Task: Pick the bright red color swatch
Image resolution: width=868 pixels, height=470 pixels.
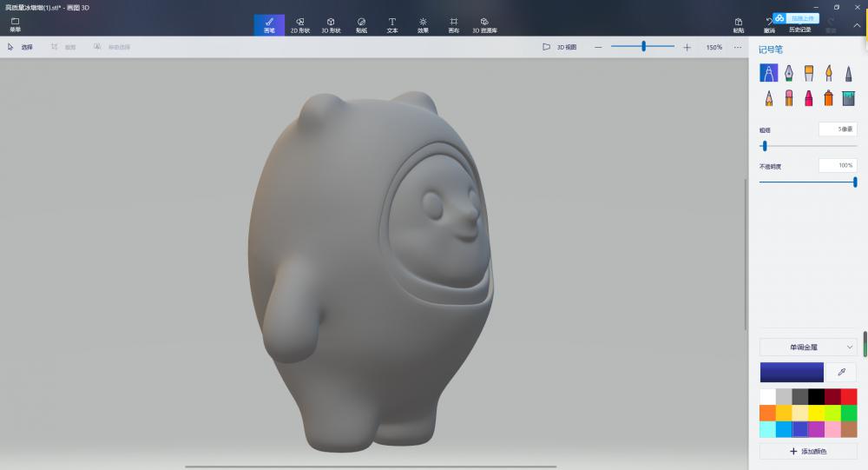Action: click(x=849, y=397)
